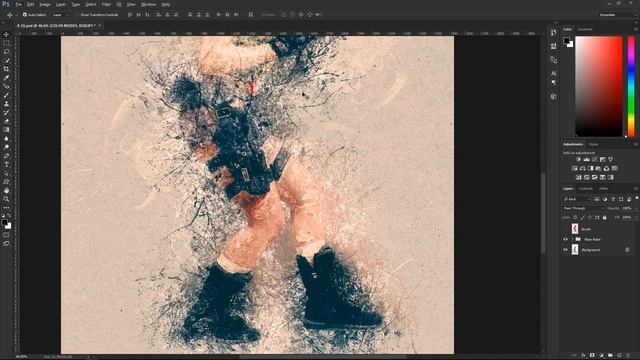640x360 pixels.
Task: Select the Path Selection tool
Action: tap(6, 173)
